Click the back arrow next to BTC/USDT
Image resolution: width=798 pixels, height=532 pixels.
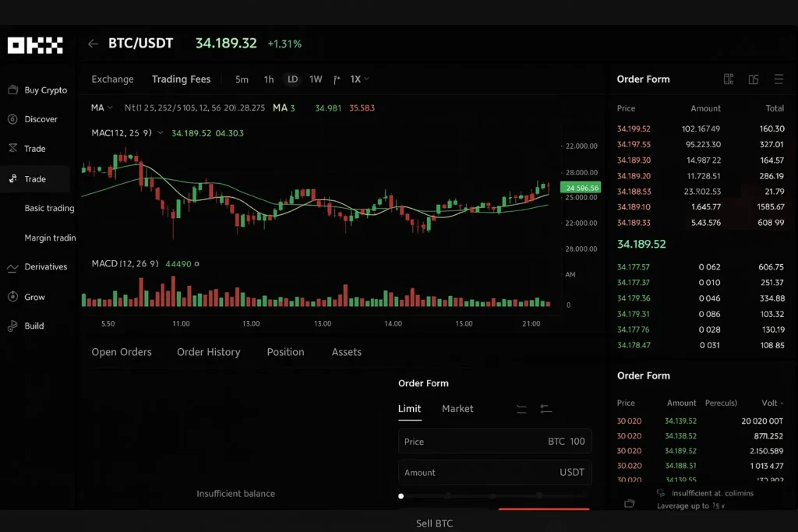[x=93, y=44]
